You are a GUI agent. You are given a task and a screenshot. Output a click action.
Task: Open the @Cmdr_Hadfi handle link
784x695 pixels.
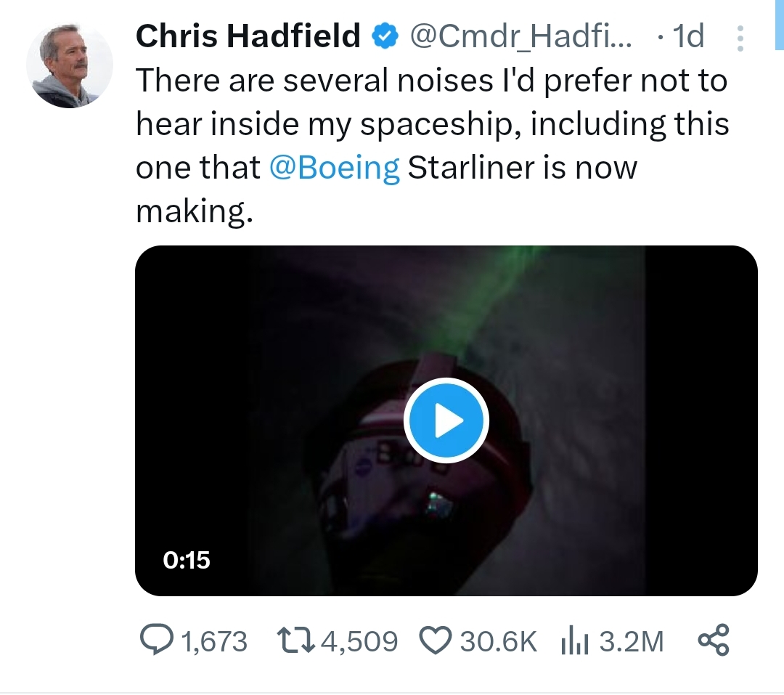(521, 36)
